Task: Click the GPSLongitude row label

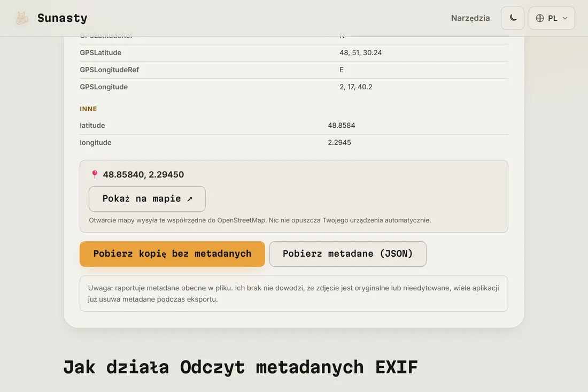Action: [104, 87]
